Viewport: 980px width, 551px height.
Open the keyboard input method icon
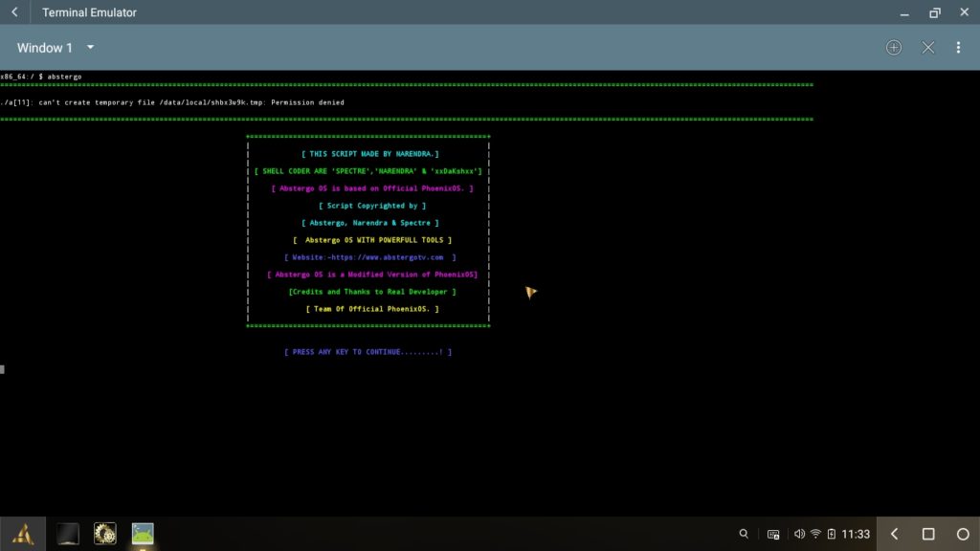click(773, 534)
